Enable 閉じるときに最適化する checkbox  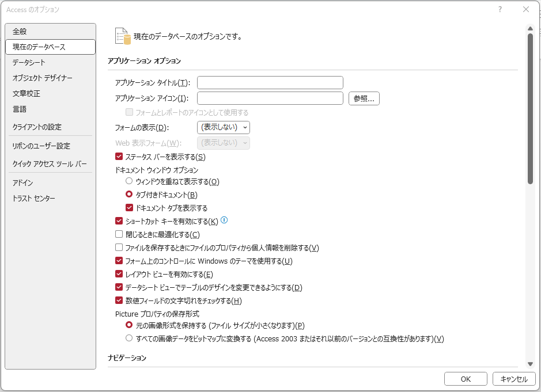click(119, 234)
